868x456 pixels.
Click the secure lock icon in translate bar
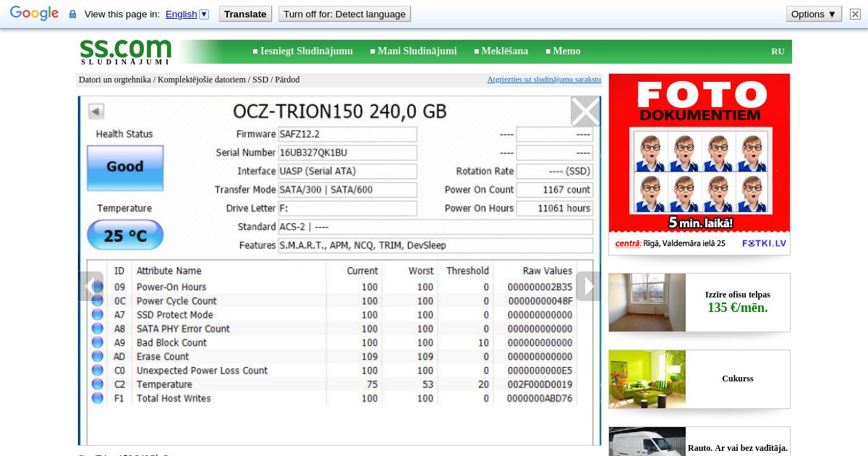coord(72,14)
